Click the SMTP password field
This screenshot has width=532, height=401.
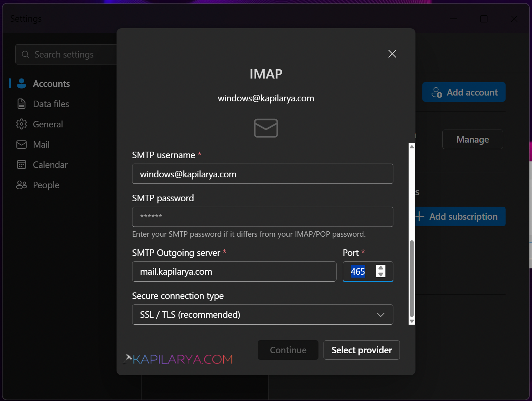263,217
